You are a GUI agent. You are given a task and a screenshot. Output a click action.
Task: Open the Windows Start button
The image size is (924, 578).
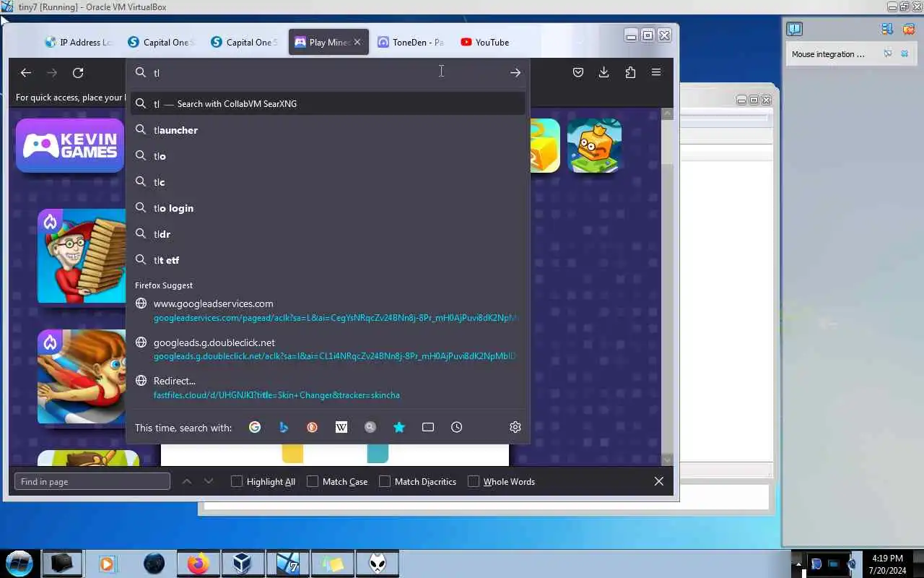(19, 563)
